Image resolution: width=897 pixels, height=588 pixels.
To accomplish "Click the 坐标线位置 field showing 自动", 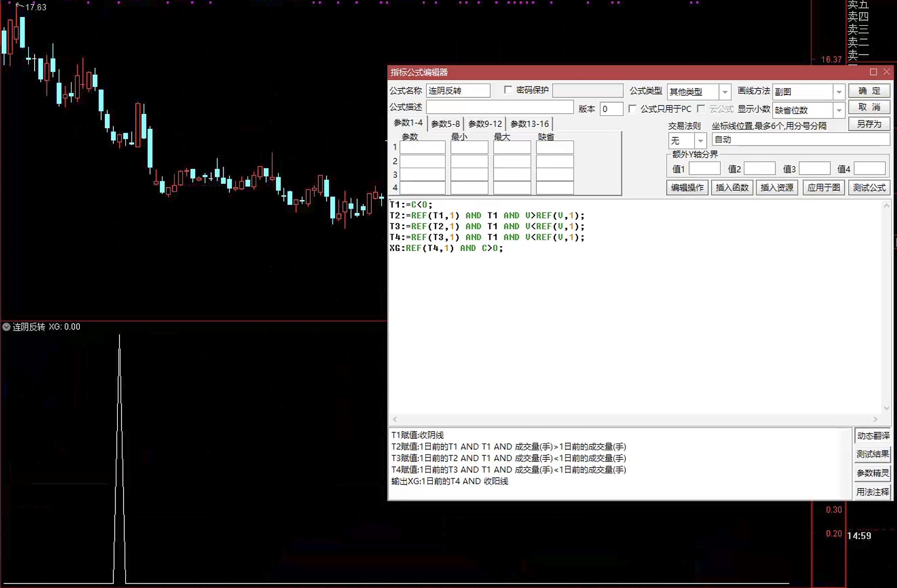I will [x=801, y=139].
